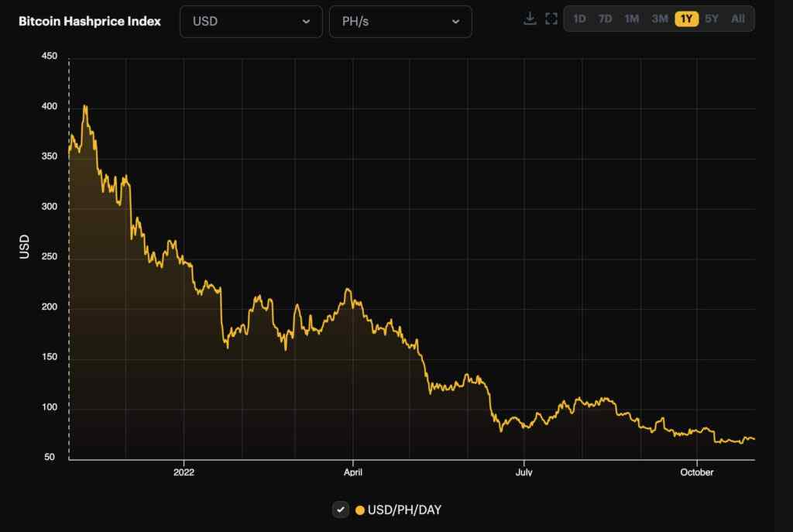Click the All time range button
793x532 pixels.
[x=737, y=19]
